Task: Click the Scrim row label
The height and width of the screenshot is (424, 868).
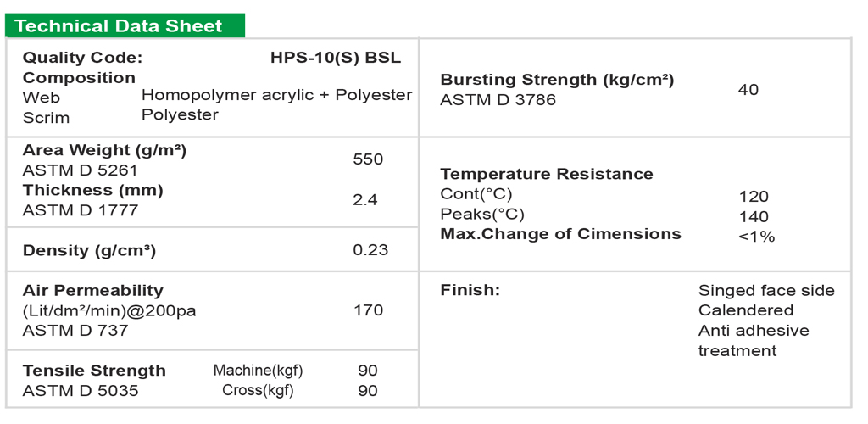Action: (46, 117)
